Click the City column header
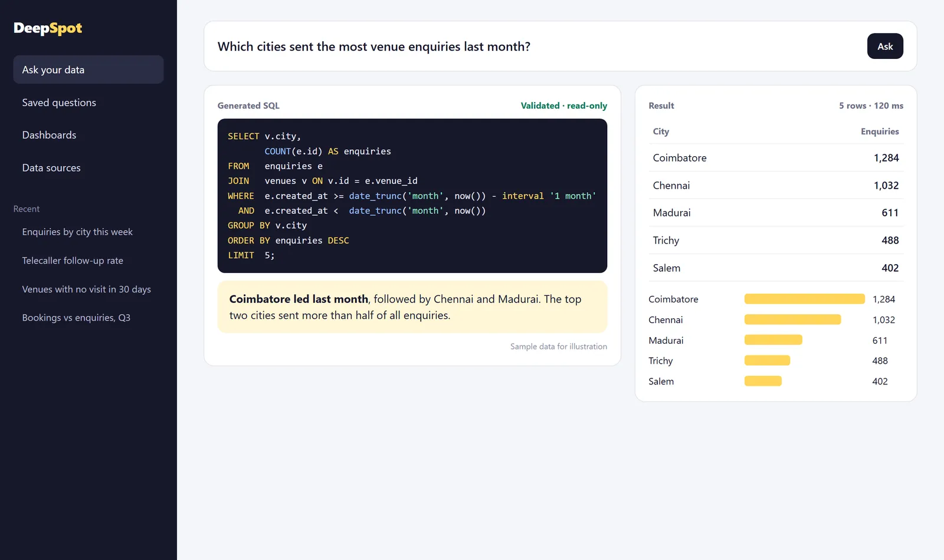This screenshot has width=944, height=560. [661, 131]
